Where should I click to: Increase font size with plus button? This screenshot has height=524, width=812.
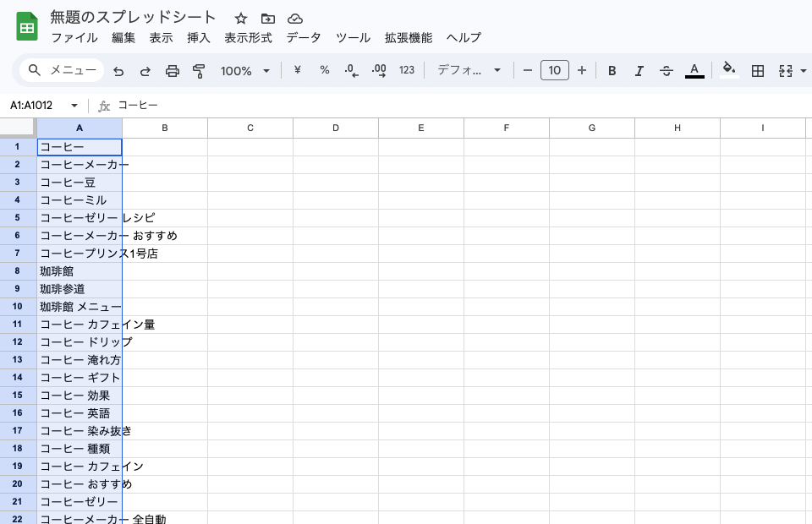coord(582,70)
